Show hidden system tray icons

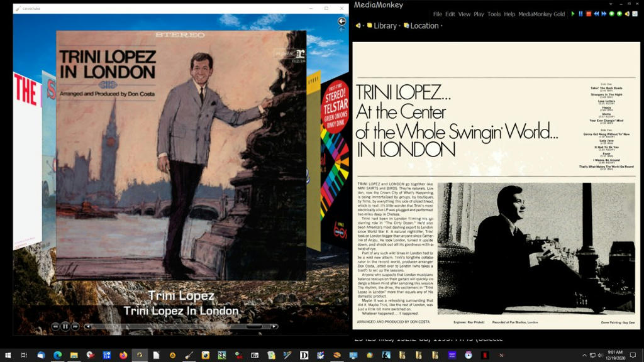click(x=584, y=356)
